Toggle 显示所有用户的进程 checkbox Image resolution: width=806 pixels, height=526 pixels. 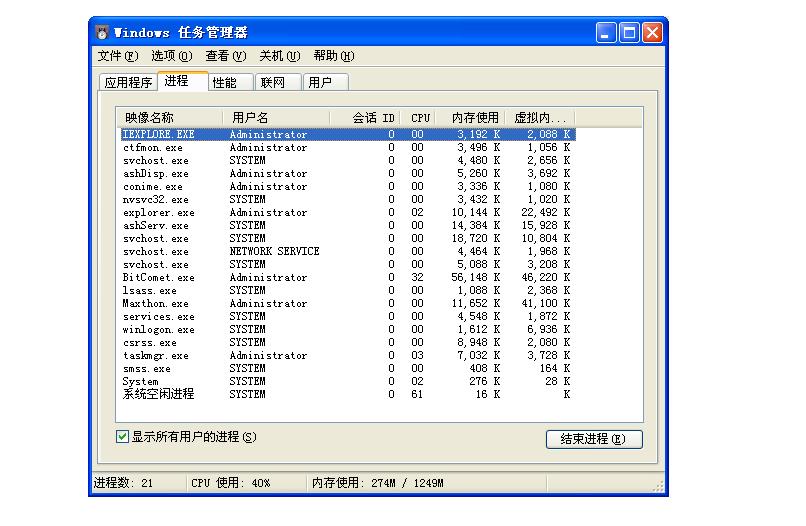click(122, 437)
